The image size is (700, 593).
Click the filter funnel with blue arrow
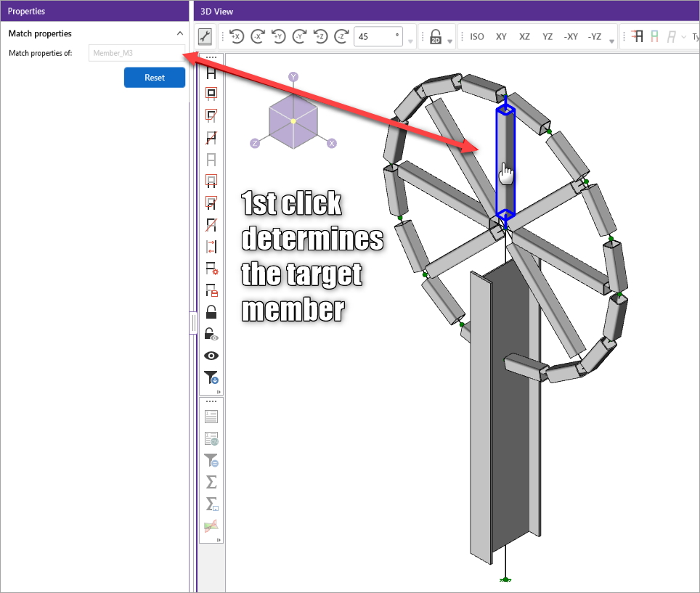211,377
